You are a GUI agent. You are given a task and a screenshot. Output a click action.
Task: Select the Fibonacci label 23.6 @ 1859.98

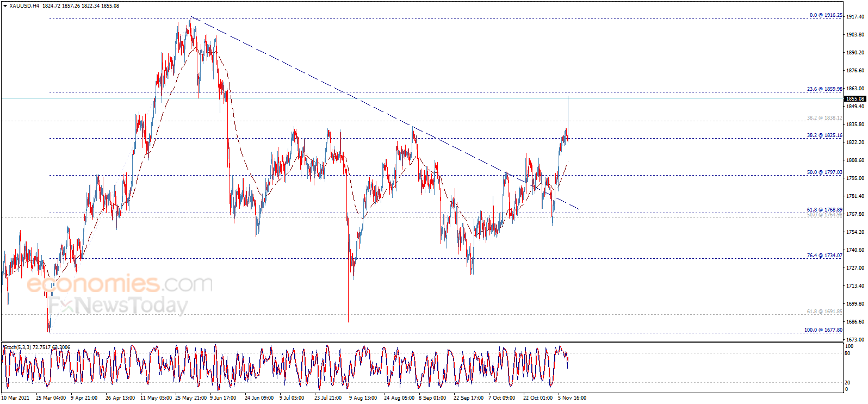click(x=824, y=89)
